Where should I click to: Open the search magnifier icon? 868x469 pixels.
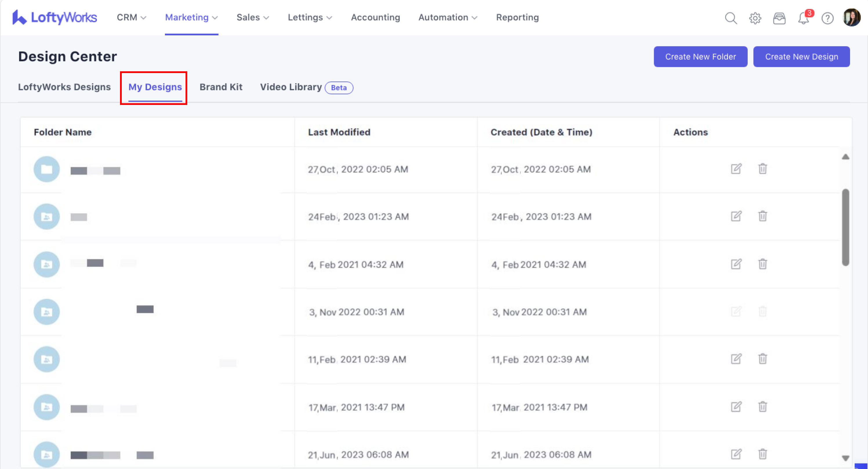click(731, 18)
